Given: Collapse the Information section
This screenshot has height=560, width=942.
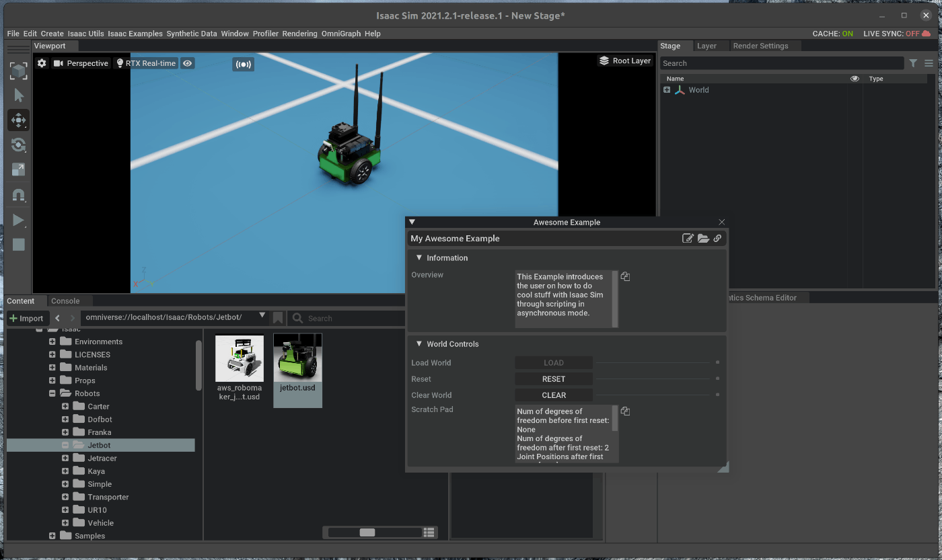Looking at the screenshot, I should click(419, 257).
